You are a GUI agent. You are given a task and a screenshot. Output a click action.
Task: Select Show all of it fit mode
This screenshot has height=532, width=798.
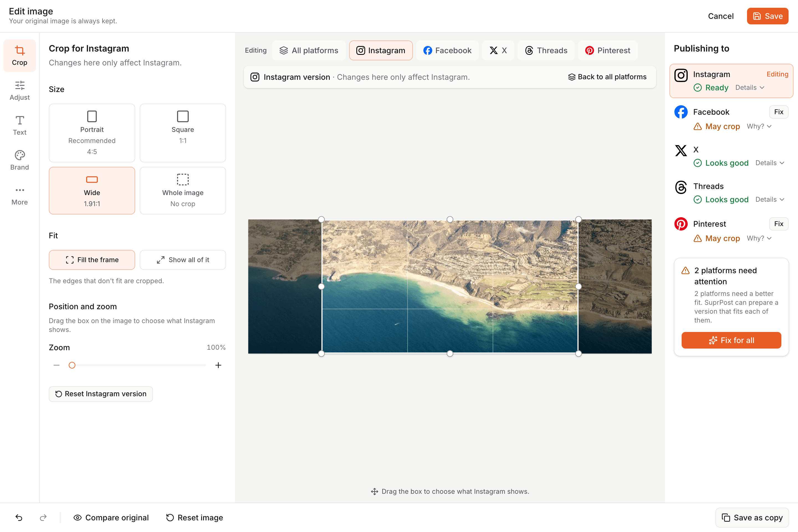pyautogui.click(x=183, y=260)
